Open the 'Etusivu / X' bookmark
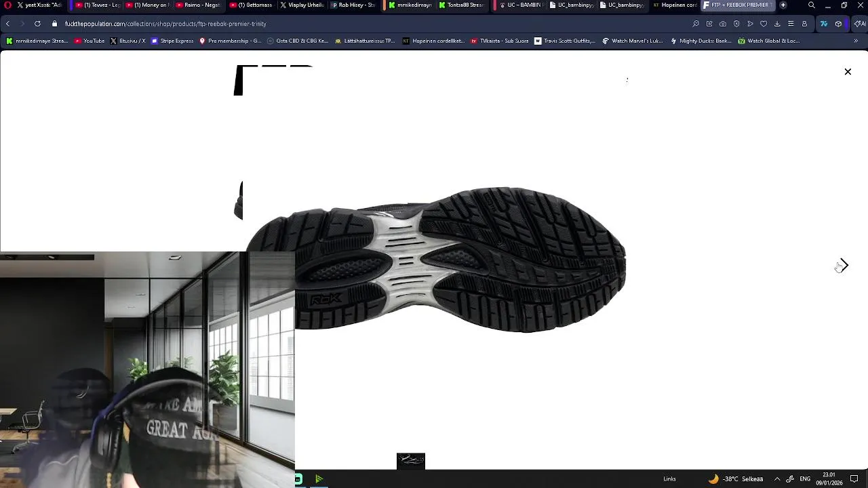This screenshot has width=868, height=488. coord(127,41)
